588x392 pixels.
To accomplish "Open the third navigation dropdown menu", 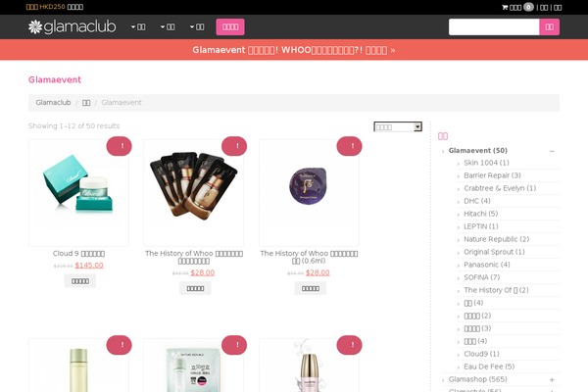I will [x=197, y=26].
